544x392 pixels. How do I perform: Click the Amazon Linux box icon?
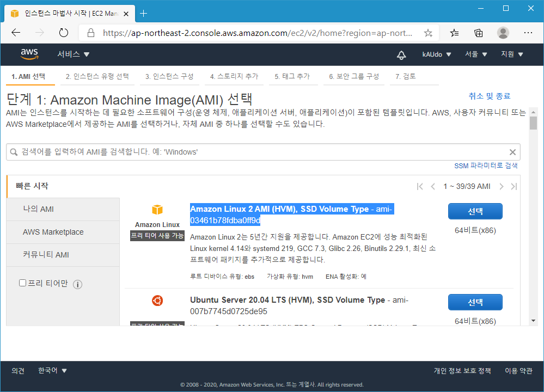coord(157,210)
